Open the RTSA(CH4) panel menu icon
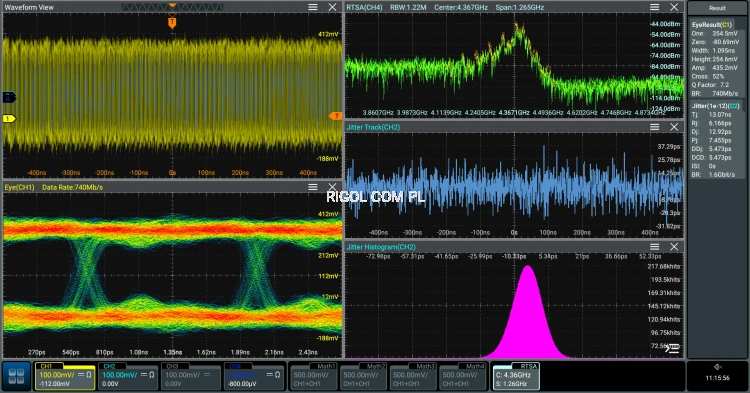This screenshot has width=750, height=393. pos(654,7)
